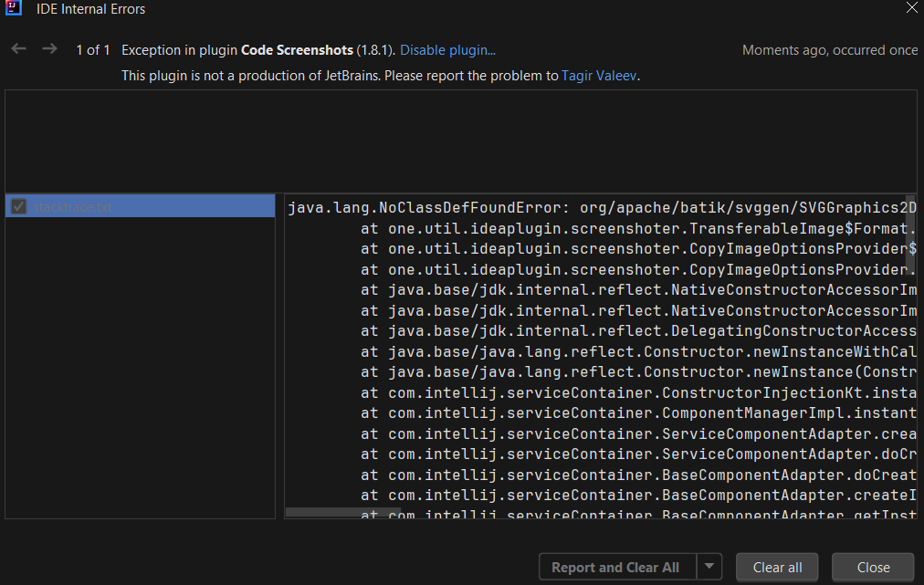This screenshot has width=924, height=585.
Task: Open the Report and Clear All dropdown
Action: tap(709, 566)
